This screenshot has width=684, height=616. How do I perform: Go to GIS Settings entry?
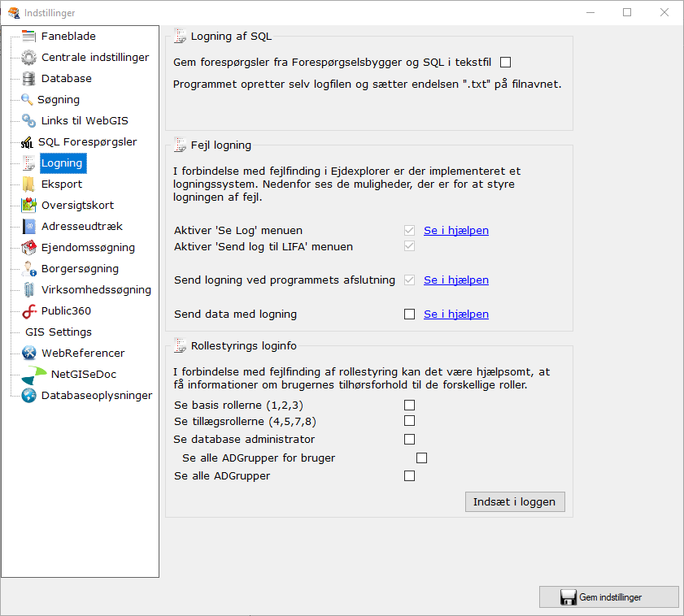click(x=59, y=332)
